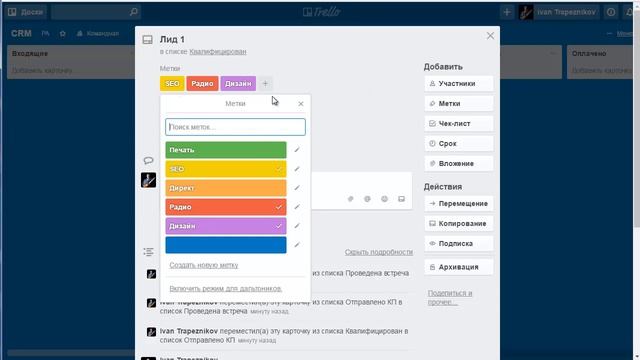Click the card icon in comment box

pos(402,199)
